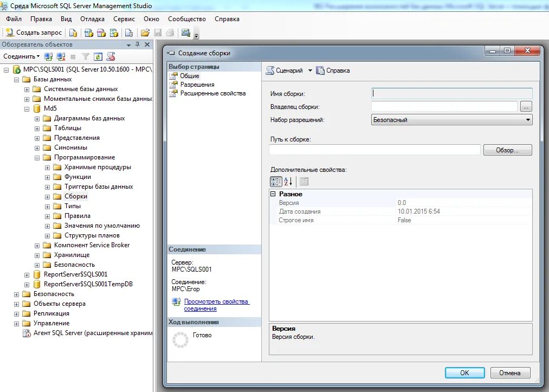549x392 pixels.
Task: Select the Общие page
Action: tap(190, 76)
